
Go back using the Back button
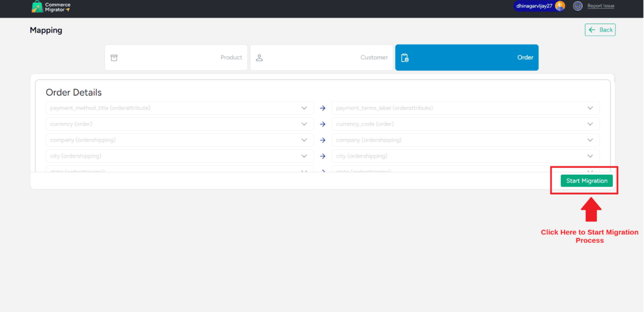[600, 30]
